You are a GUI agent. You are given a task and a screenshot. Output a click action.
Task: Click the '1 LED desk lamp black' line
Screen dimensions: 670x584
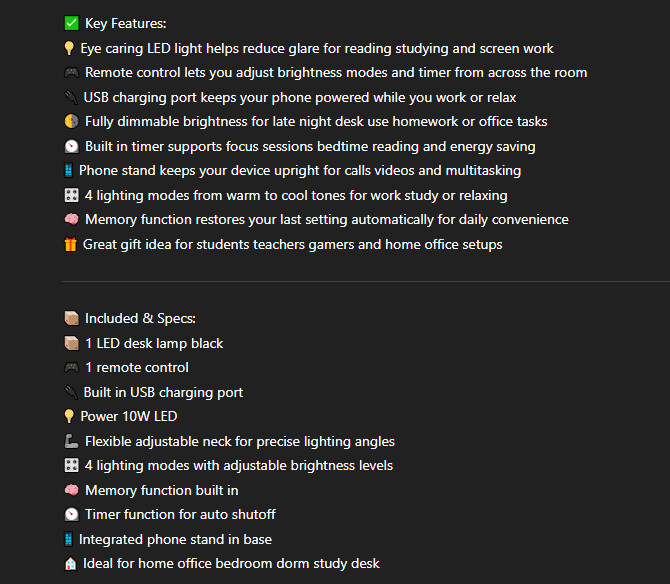154,343
